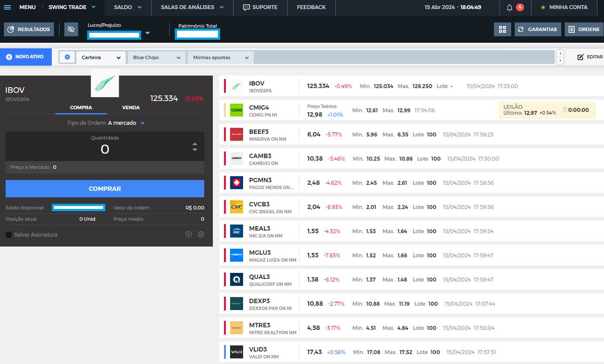Expand the Lucro/Prejuízo chevron

(x=147, y=33)
